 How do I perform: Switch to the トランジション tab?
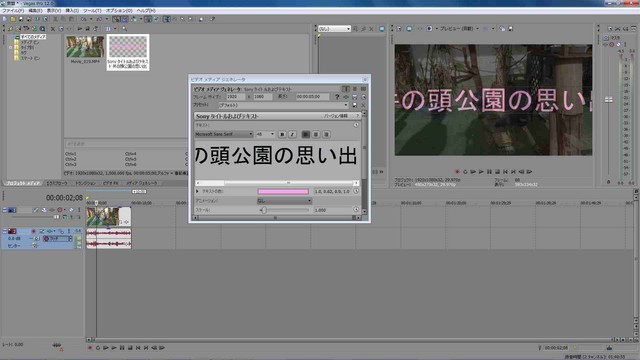point(85,183)
